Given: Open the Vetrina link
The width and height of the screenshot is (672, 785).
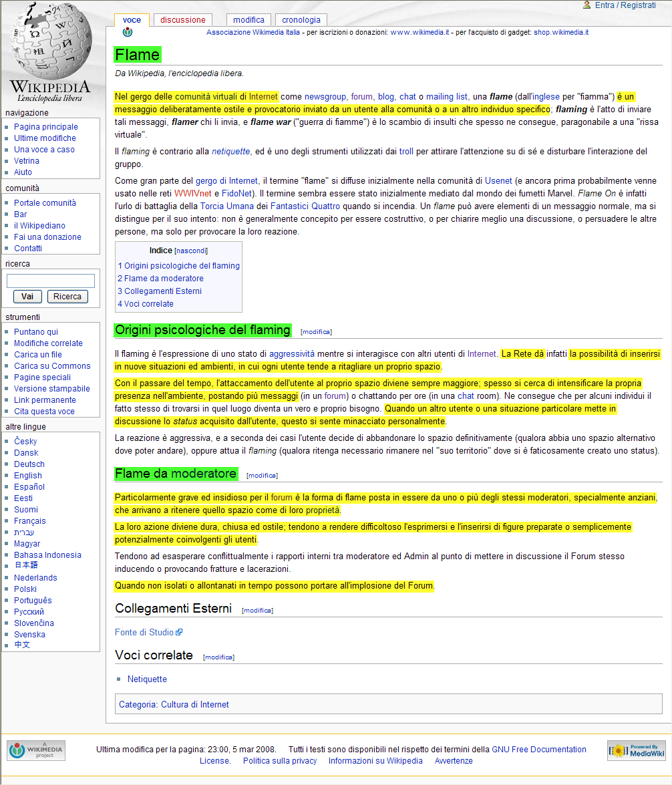Looking at the screenshot, I should click(27, 161).
